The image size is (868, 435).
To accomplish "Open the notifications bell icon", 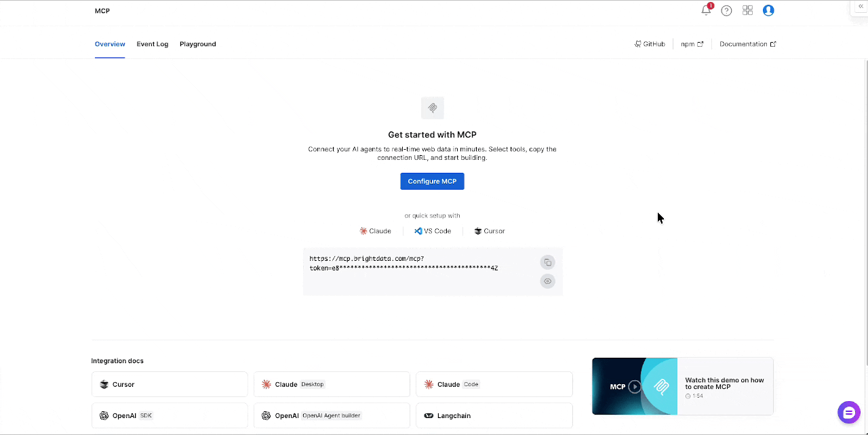I will (706, 10).
